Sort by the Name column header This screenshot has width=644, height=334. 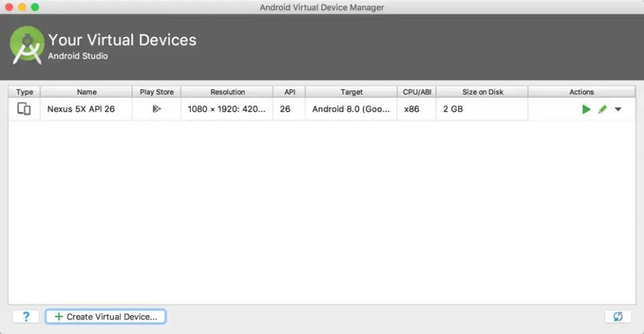[87, 92]
